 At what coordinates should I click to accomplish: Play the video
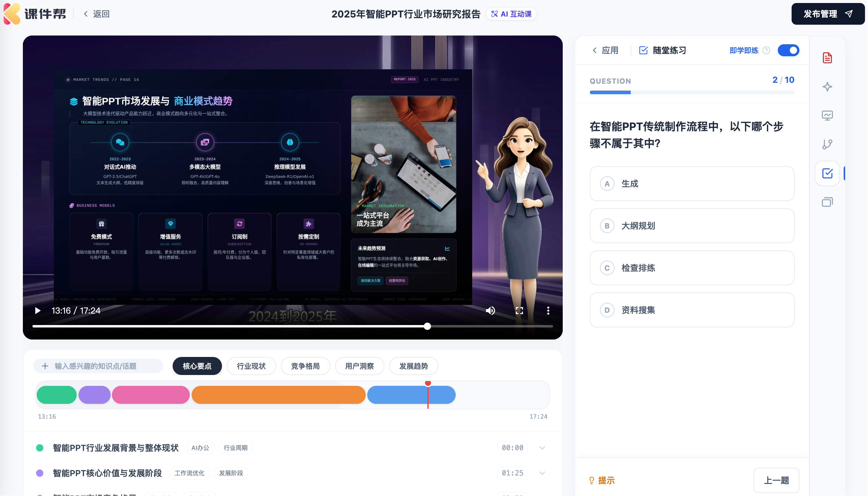(x=37, y=310)
